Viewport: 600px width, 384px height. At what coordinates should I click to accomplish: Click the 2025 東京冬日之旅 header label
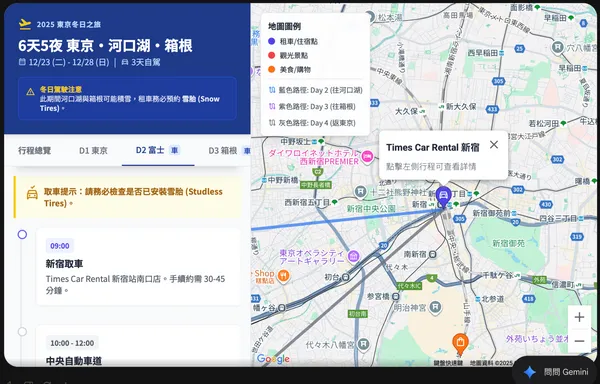point(69,24)
